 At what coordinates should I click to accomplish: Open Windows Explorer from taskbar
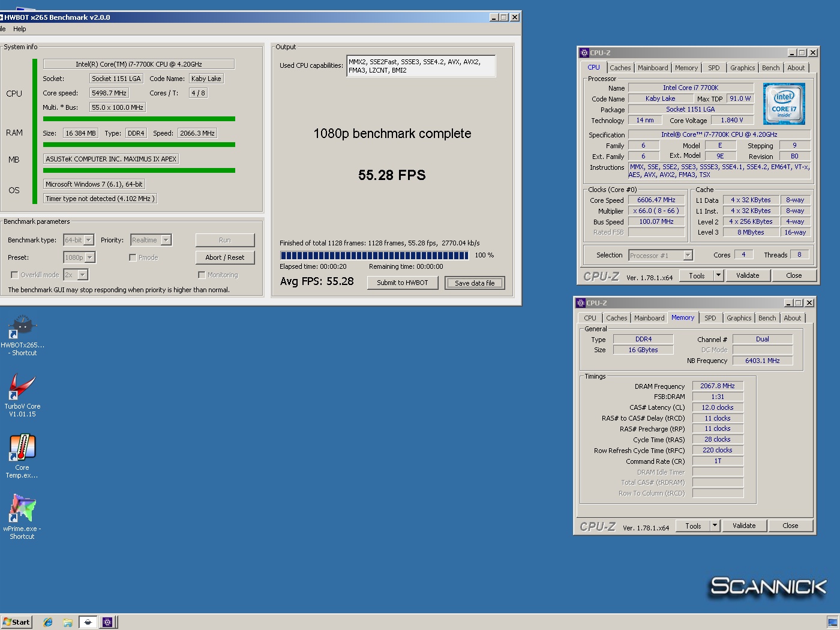click(x=68, y=622)
